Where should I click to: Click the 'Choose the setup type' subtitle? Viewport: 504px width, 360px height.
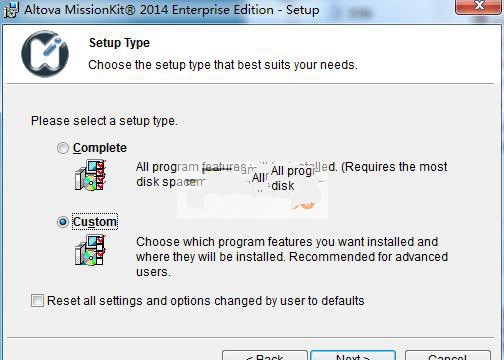coord(223,65)
